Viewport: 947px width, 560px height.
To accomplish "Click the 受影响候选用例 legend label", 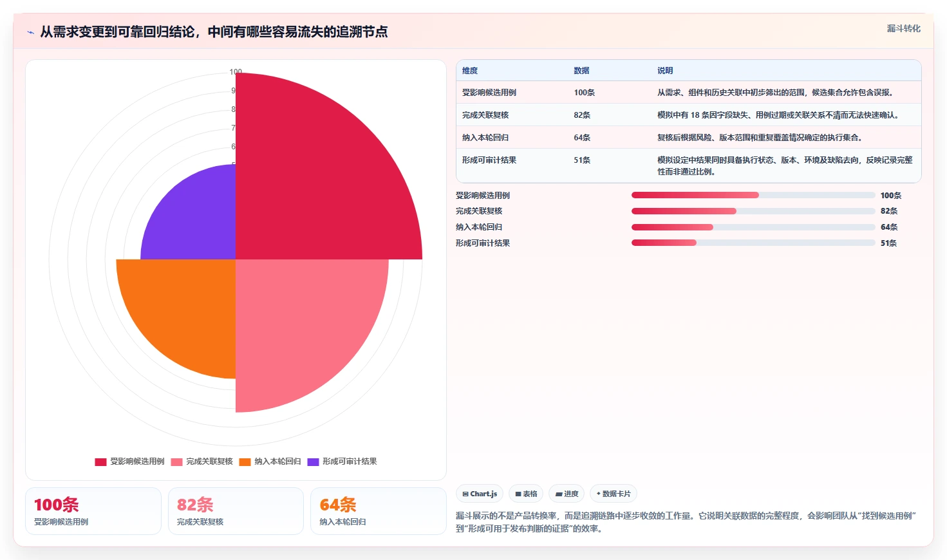I will point(137,462).
